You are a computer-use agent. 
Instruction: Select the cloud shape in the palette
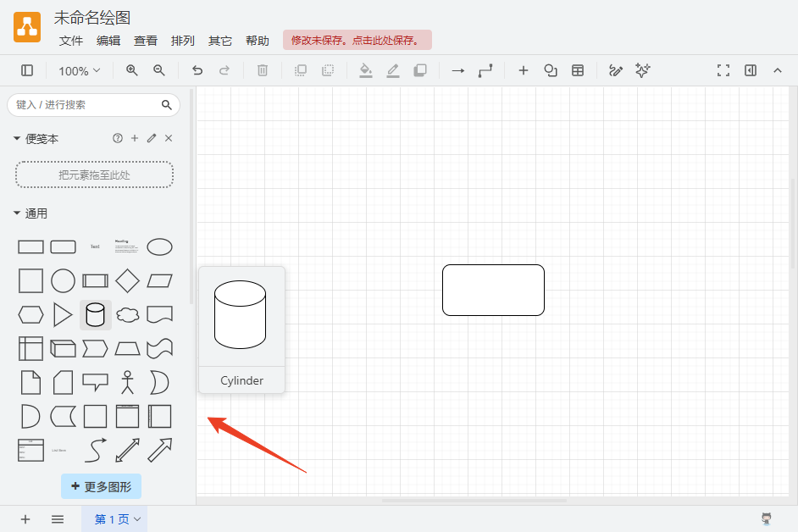pyautogui.click(x=127, y=315)
